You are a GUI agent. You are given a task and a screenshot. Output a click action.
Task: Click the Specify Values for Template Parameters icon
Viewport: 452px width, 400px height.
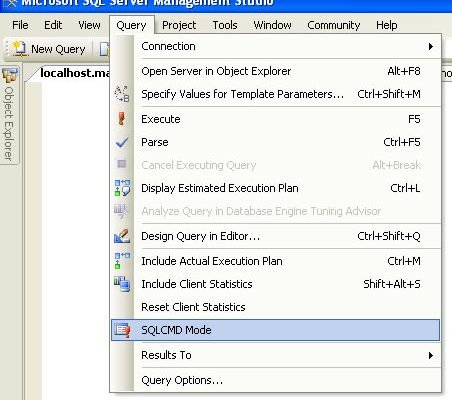pos(122,94)
